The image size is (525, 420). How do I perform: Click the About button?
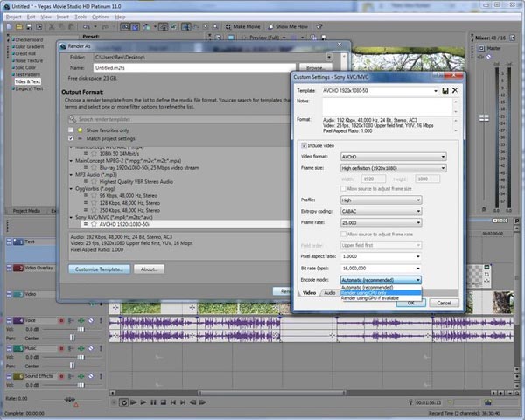[149, 269]
